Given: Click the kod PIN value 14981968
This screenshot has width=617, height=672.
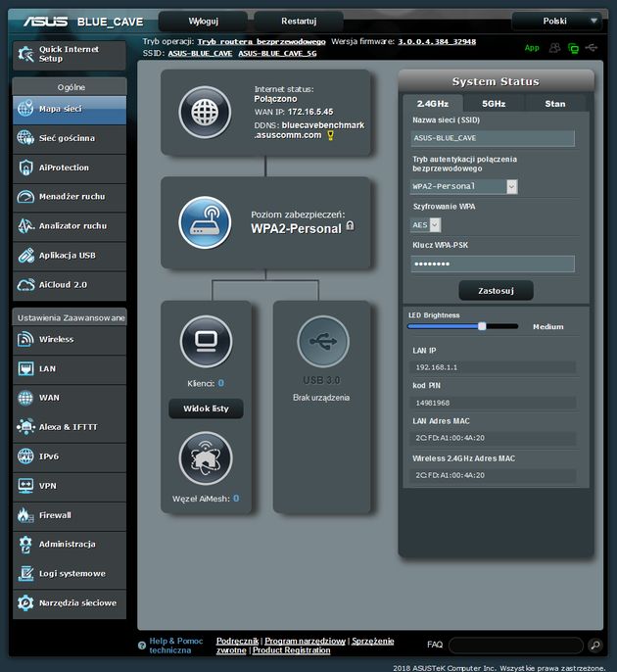Looking at the screenshot, I should pyautogui.click(x=432, y=403).
